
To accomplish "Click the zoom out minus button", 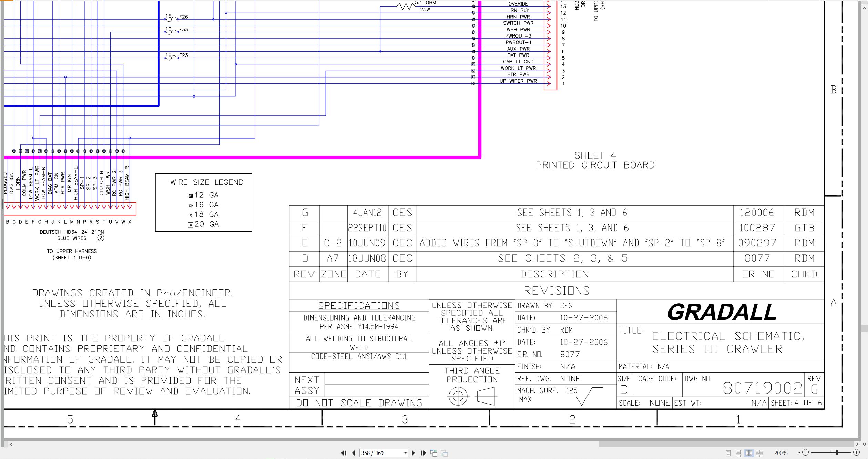I will [805, 452].
